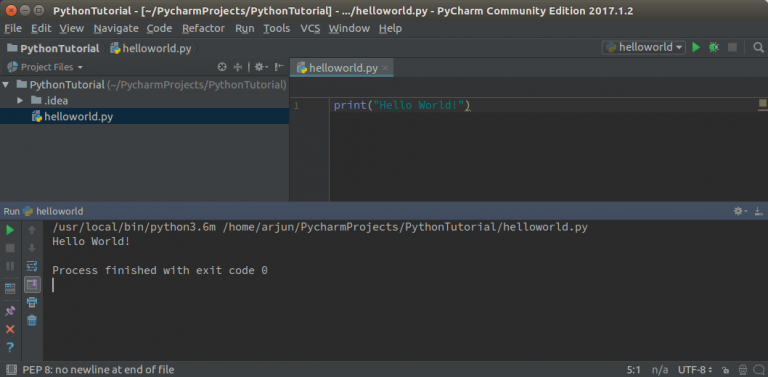Viewport: 768px width, 377px height.
Task: Change file encoding via UTF-8 selector
Action: pyautogui.click(x=695, y=370)
